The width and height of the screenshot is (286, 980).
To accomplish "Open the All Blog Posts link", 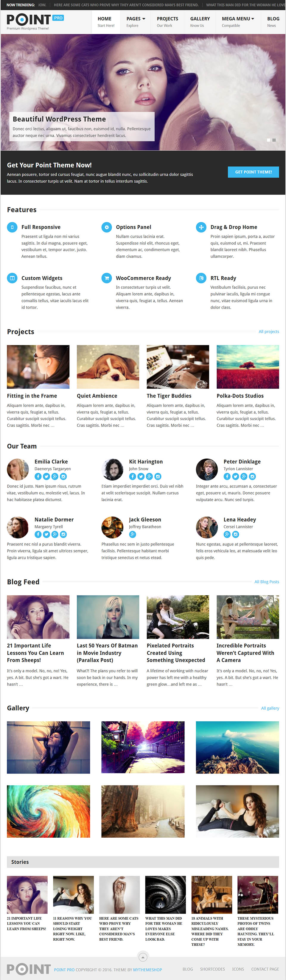I will click(x=267, y=582).
